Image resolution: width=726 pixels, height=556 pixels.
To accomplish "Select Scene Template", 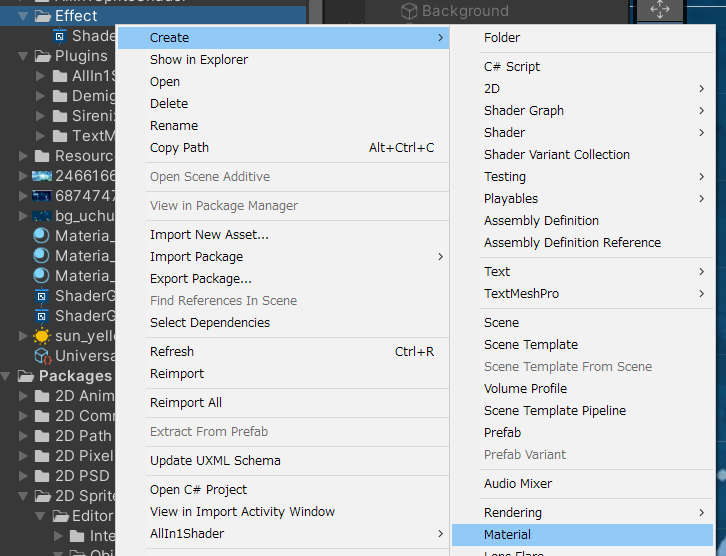I will click(582, 344).
